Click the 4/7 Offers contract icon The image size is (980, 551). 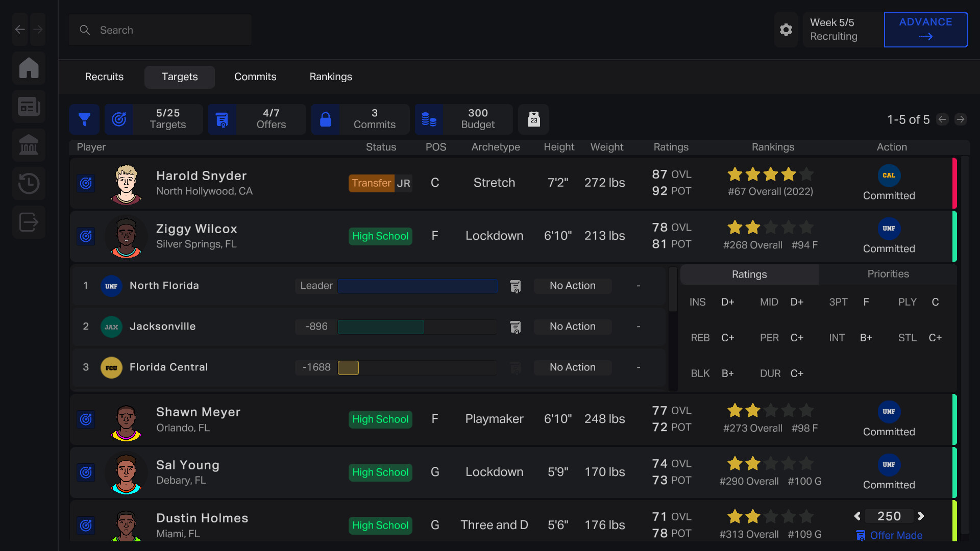click(x=222, y=119)
